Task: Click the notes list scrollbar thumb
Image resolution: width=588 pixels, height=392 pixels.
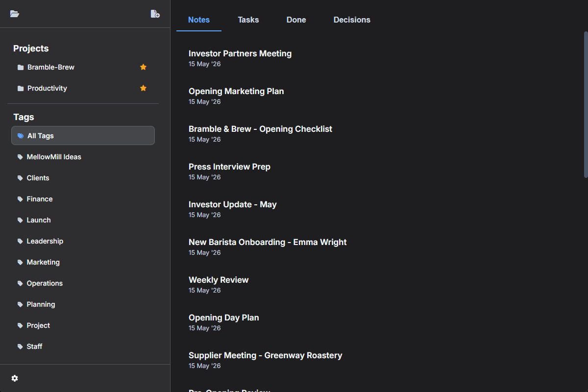Action: [586, 104]
